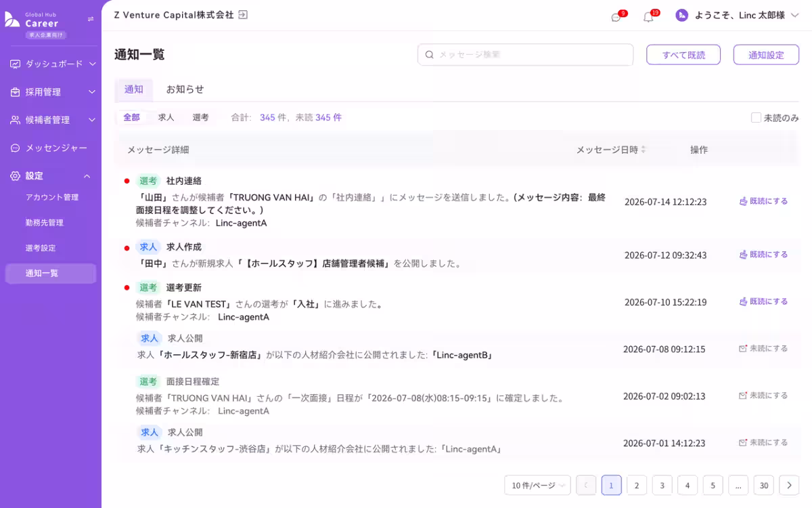812x508 pixels.
Task: Click the search magnifier icon
Action: click(x=429, y=55)
